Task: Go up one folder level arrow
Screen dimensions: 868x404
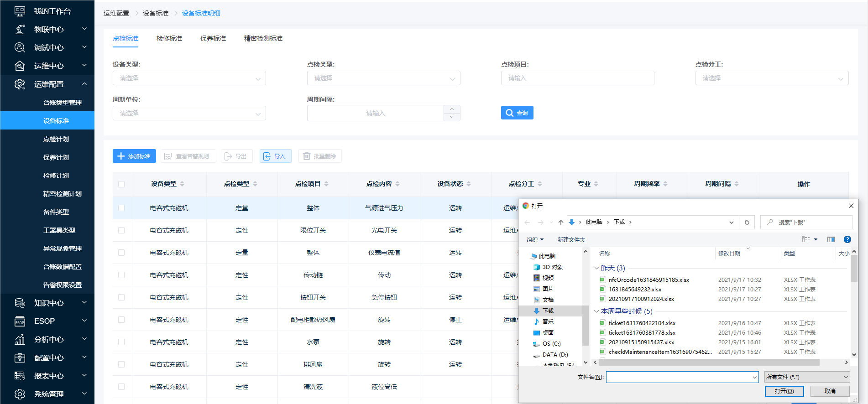Action: (561, 223)
